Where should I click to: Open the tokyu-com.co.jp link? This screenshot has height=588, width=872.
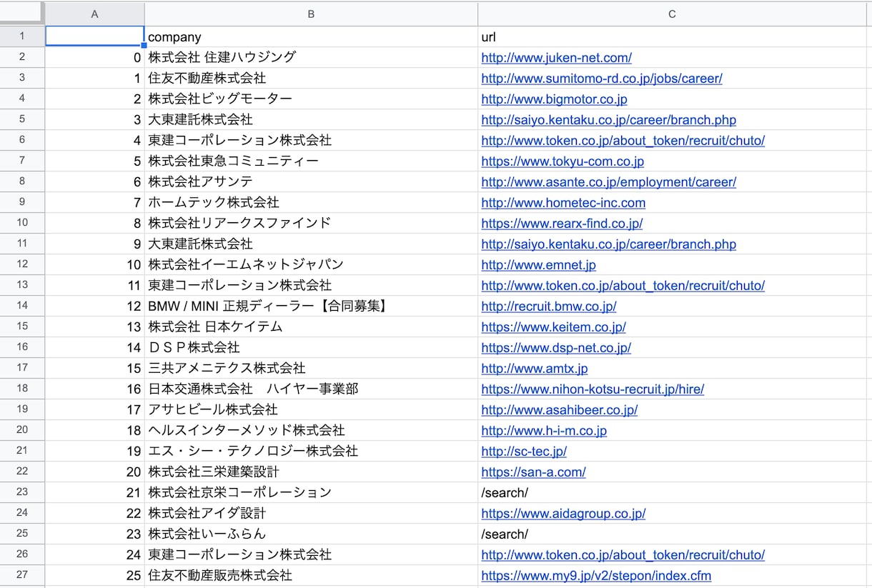pos(563,161)
